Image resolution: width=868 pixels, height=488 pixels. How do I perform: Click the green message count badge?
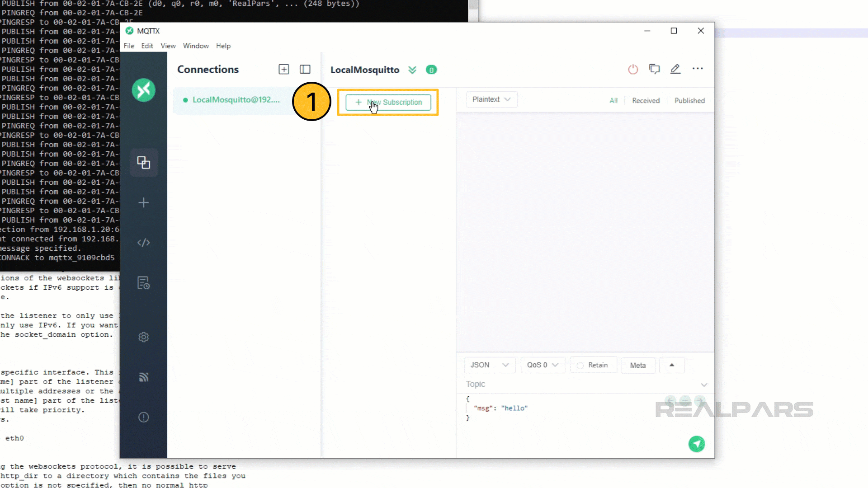click(431, 70)
